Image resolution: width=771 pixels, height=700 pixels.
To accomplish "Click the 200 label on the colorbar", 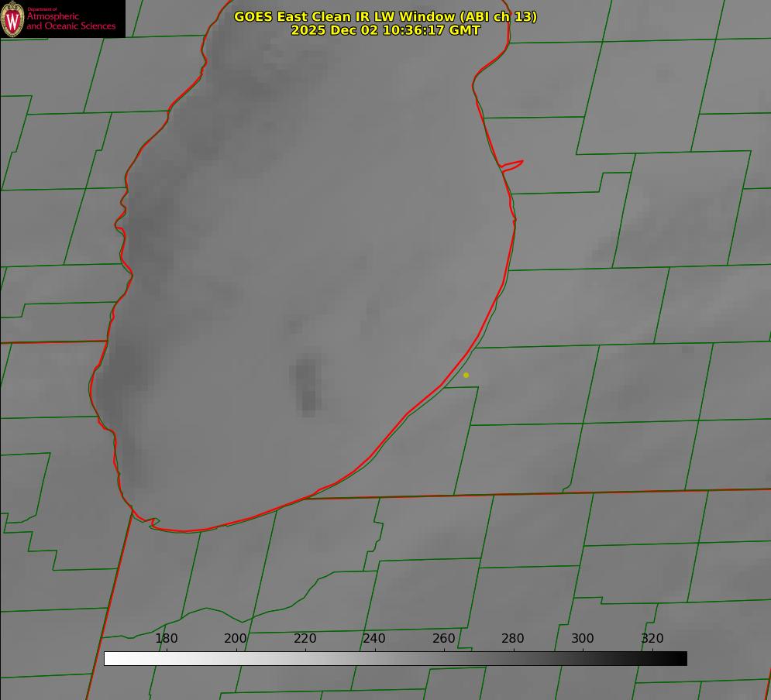I will point(236,638).
